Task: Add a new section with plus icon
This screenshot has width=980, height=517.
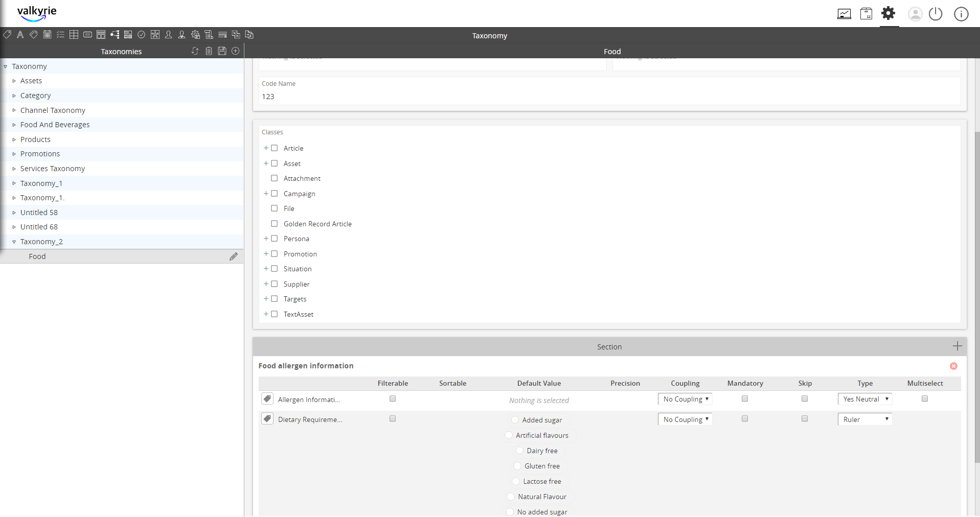Action: 957,346
